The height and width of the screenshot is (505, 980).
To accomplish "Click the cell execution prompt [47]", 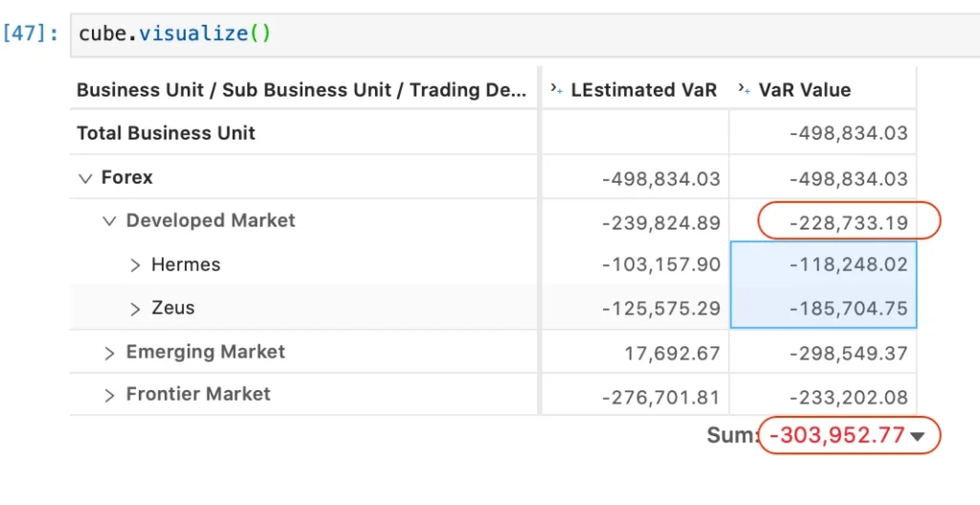I will click(32, 33).
